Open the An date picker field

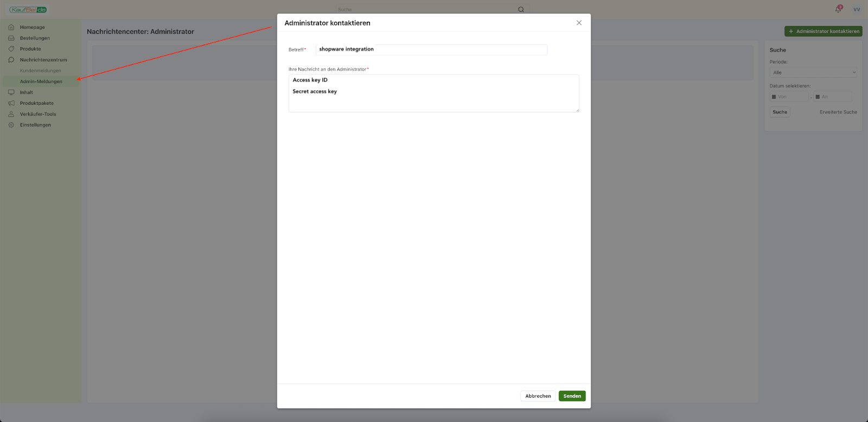click(833, 97)
